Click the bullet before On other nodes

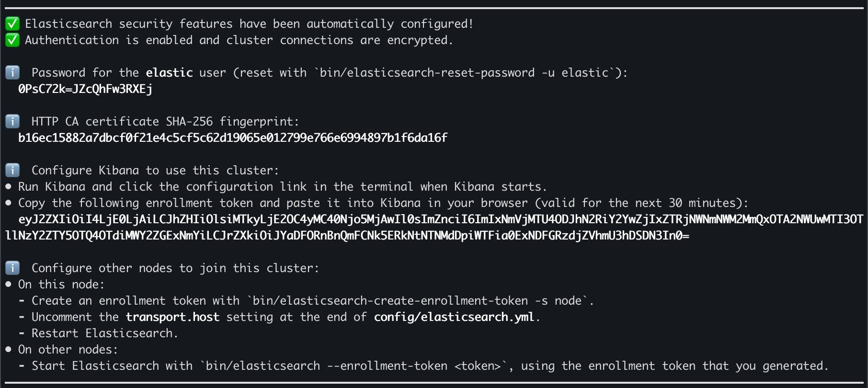pos(8,349)
